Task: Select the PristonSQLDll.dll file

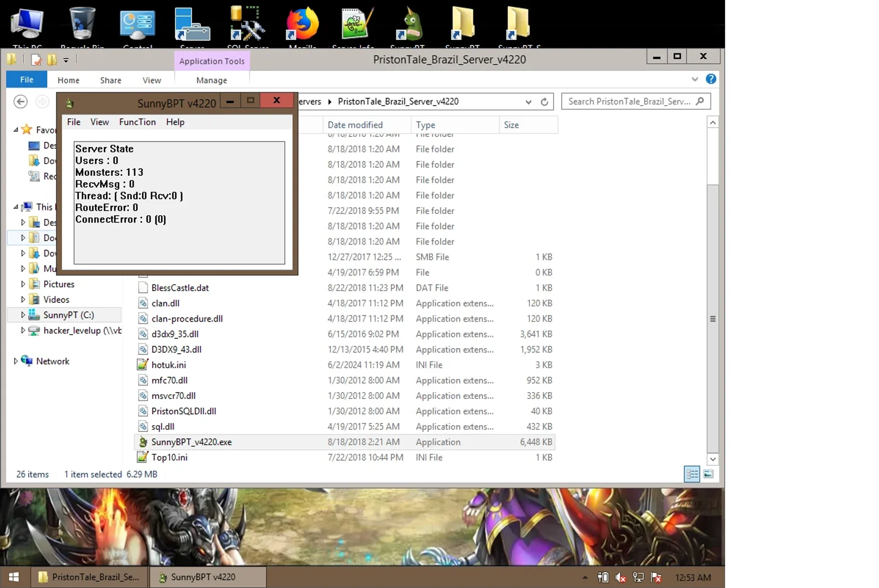Action: coord(184,411)
